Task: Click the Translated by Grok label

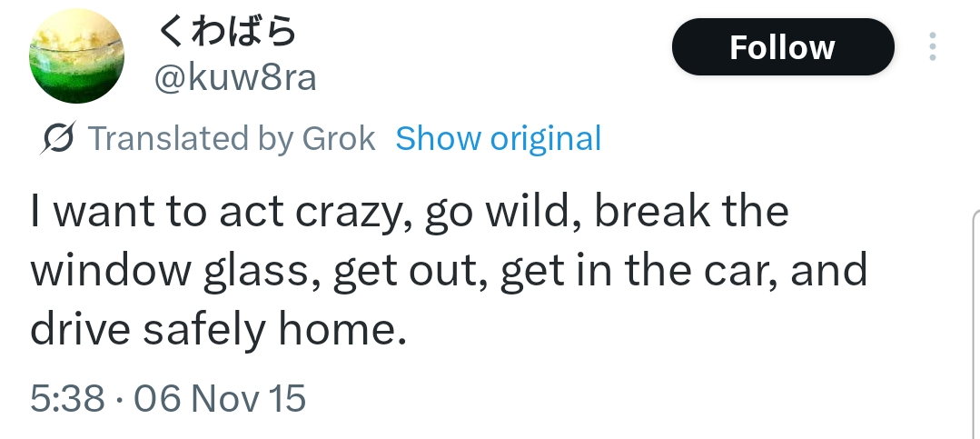Action: 232,138
